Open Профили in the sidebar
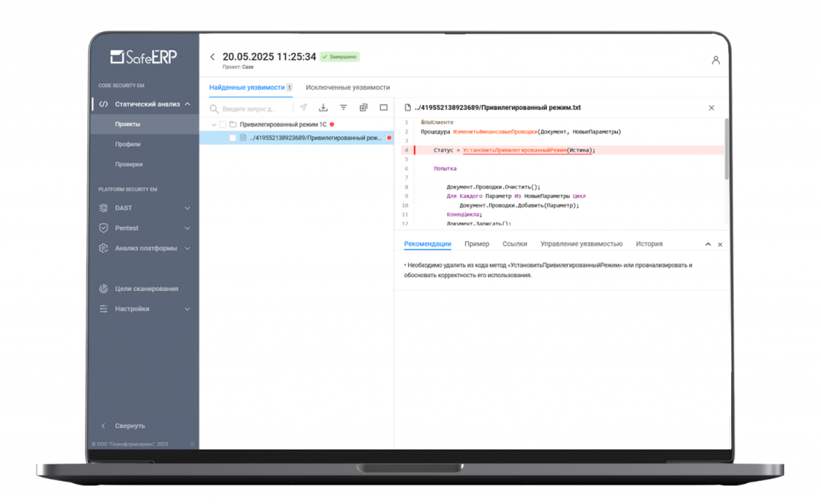The image size is (821, 504). coord(127,144)
